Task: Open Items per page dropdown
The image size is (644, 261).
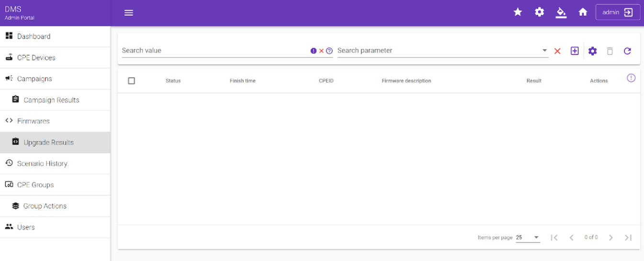Action: click(x=528, y=238)
